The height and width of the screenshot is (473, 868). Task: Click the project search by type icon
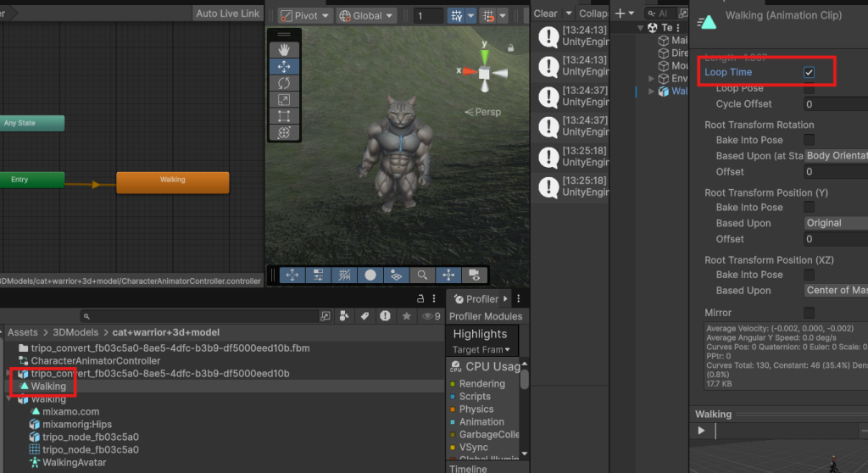(344, 316)
